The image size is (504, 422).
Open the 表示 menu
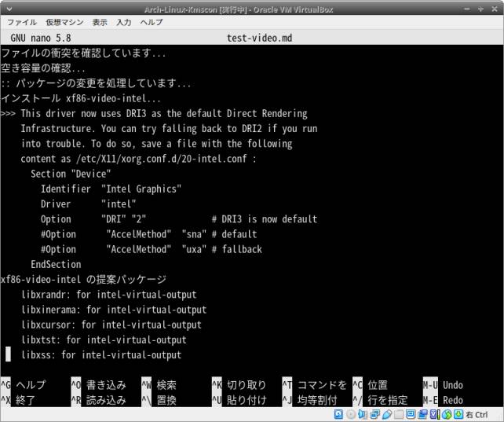click(100, 22)
